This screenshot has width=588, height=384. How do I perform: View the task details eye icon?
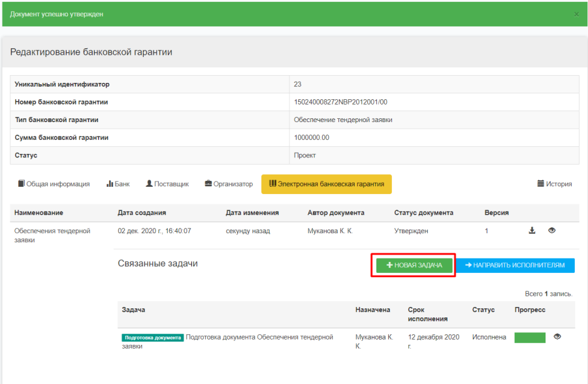pyautogui.click(x=557, y=337)
